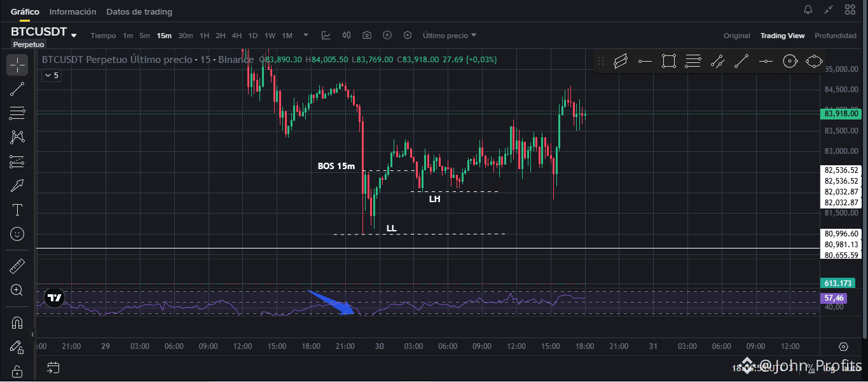Click the 83,918.00 current price label

[x=842, y=114]
